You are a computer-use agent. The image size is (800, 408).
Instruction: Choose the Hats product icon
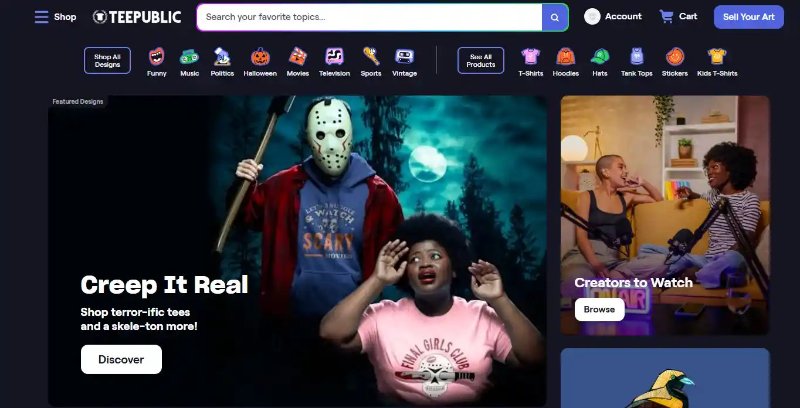tap(600, 56)
